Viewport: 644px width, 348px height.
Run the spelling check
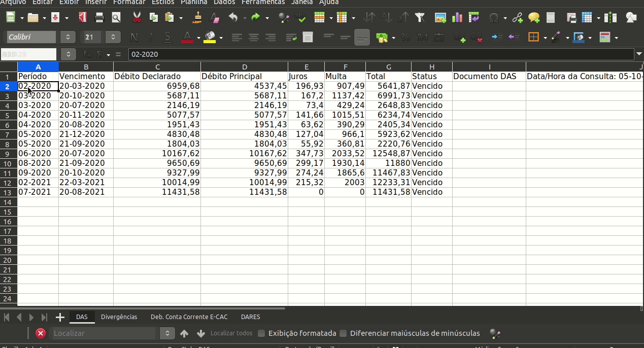299,17
